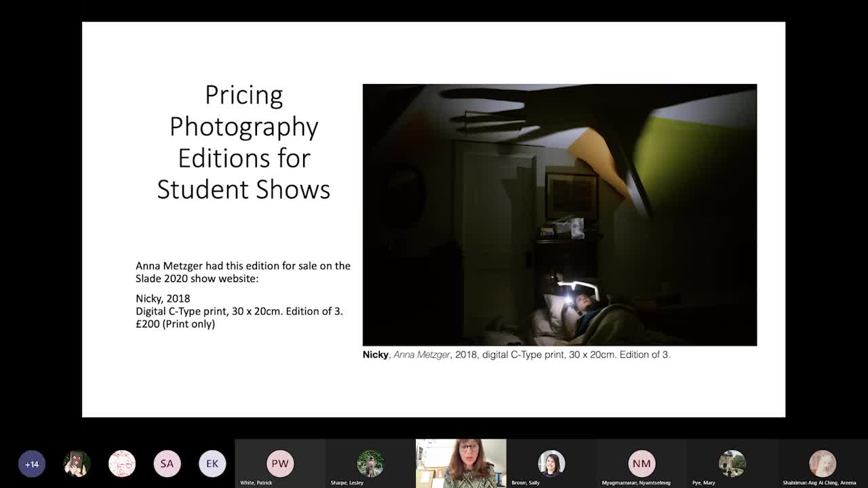Click the 'Brown, Sally' name label
Viewport: 868px width, 488px height.
(x=526, y=483)
